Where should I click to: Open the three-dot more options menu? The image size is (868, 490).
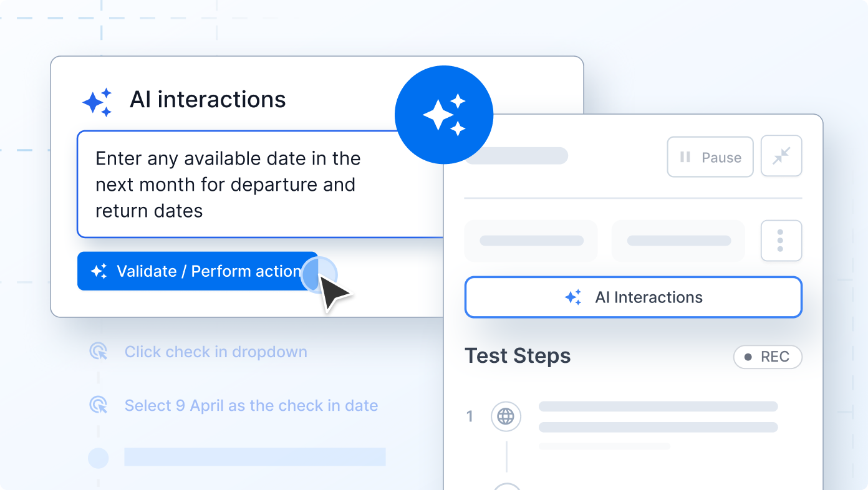pos(781,241)
